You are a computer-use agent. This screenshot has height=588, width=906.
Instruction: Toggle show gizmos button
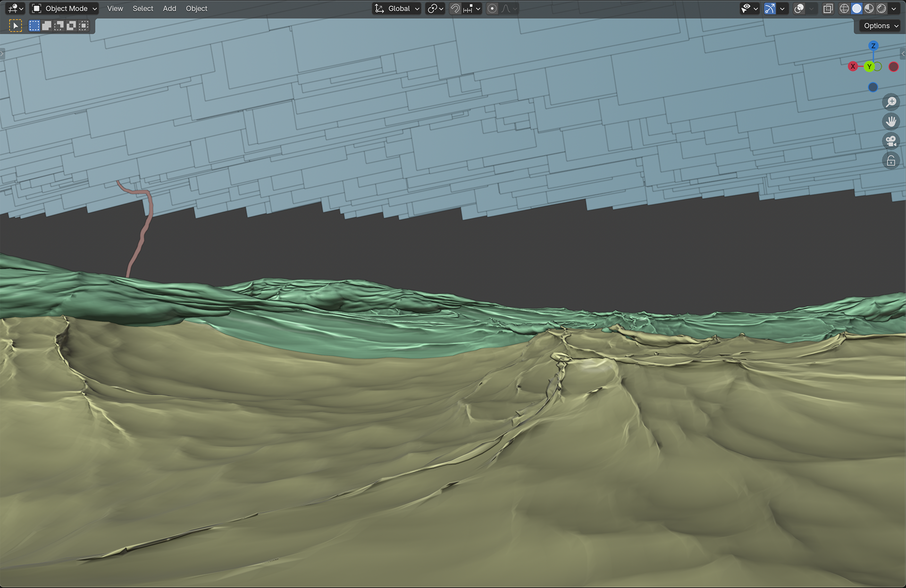click(x=770, y=8)
